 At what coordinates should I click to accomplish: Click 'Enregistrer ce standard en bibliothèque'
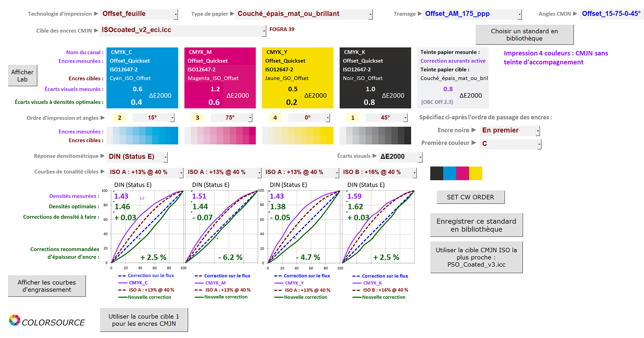tap(476, 225)
